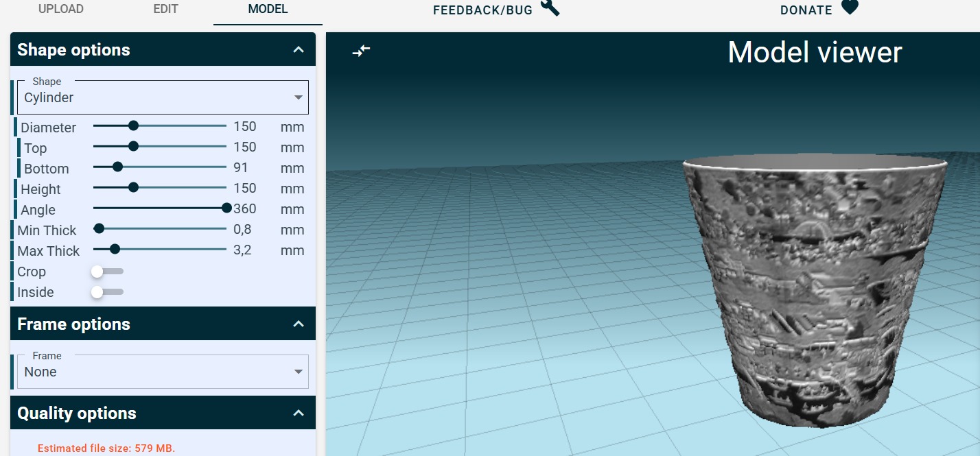Click the Diameter slider handle
This screenshot has width=980, height=456.
[134, 126]
